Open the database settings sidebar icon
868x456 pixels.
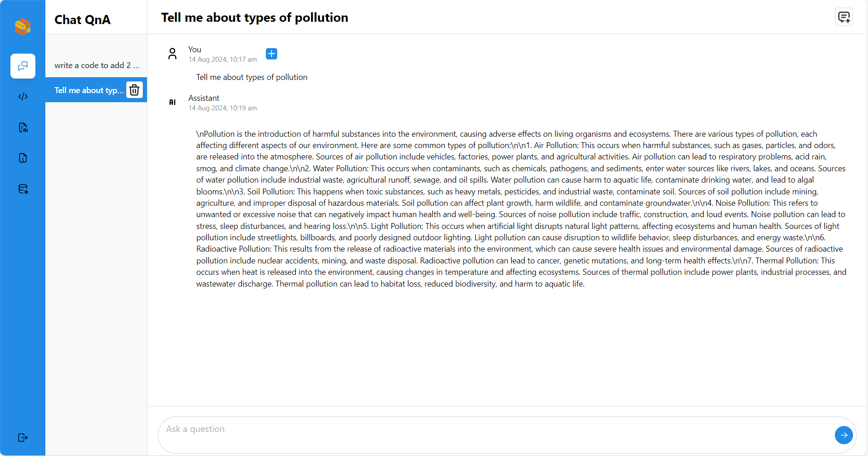[23, 189]
